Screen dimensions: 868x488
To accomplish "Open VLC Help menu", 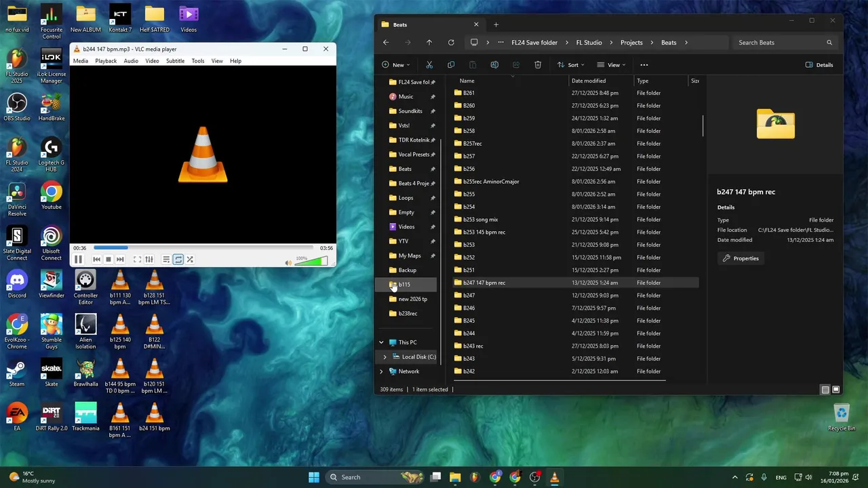I will [x=235, y=61].
